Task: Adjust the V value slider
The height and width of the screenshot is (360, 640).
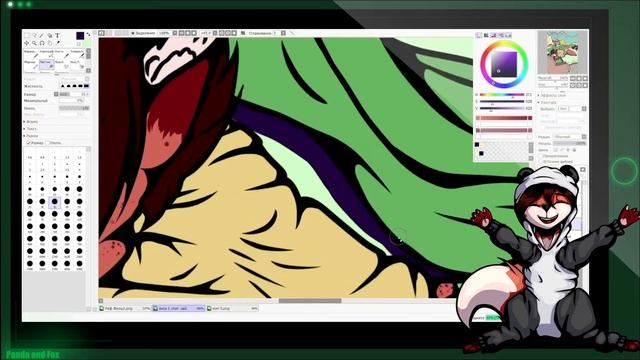Action: coord(502,108)
